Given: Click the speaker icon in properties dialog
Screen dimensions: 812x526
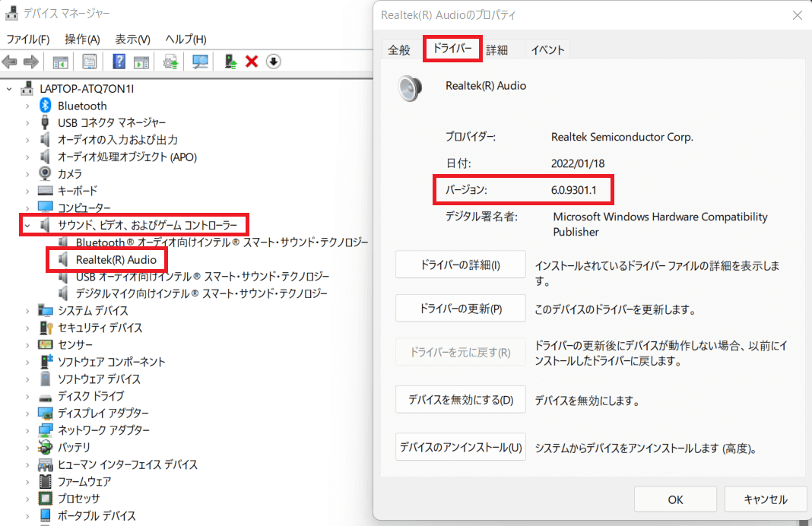Looking at the screenshot, I should click(410, 88).
